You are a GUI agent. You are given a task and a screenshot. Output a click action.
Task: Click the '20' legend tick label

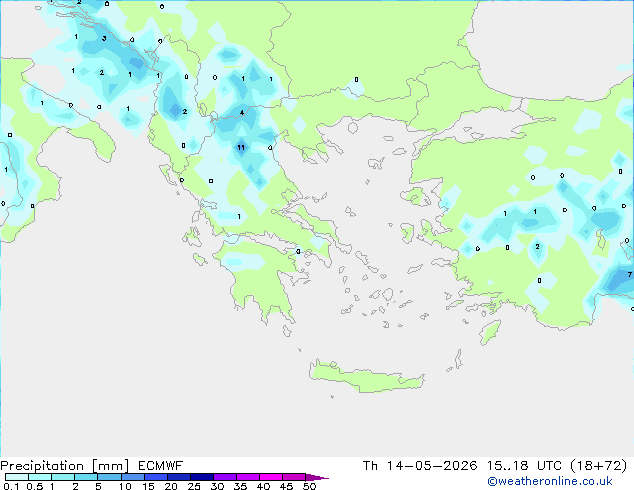(x=171, y=486)
